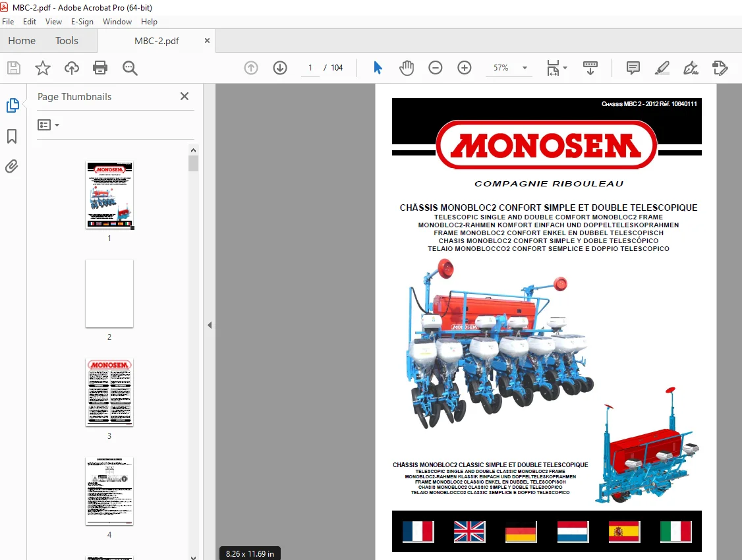Click the total page count 104
The height and width of the screenshot is (560, 742).
337,68
